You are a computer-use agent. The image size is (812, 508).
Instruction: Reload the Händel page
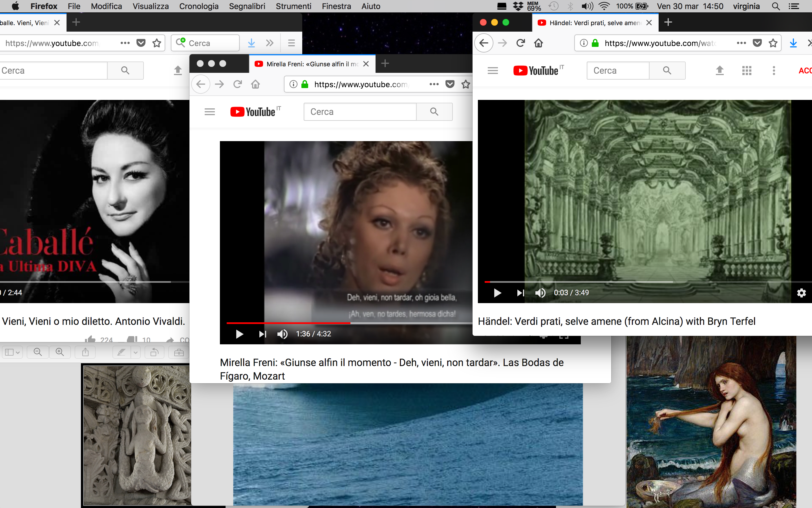520,43
